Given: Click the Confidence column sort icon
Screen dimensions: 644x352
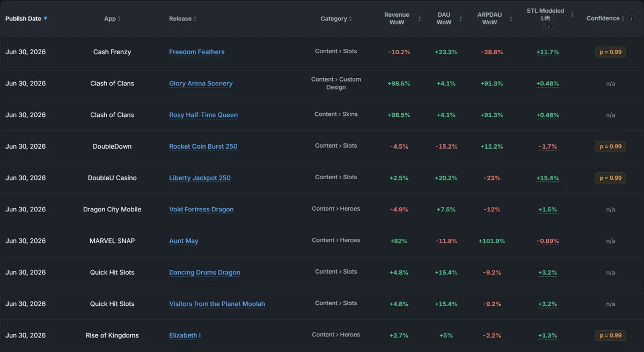Looking at the screenshot, I should (x=623, y=19).
